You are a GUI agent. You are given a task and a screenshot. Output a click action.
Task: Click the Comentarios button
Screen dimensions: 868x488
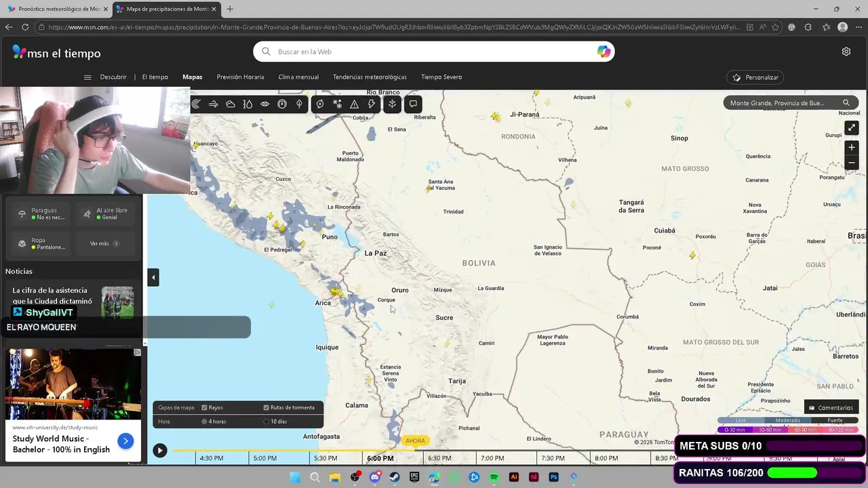click(x=830, y=407)
